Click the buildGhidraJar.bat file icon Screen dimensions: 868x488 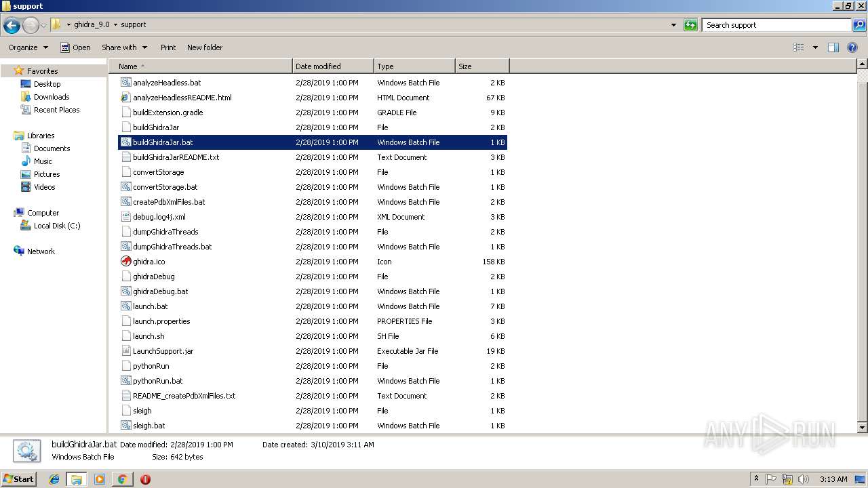[125, 142]
